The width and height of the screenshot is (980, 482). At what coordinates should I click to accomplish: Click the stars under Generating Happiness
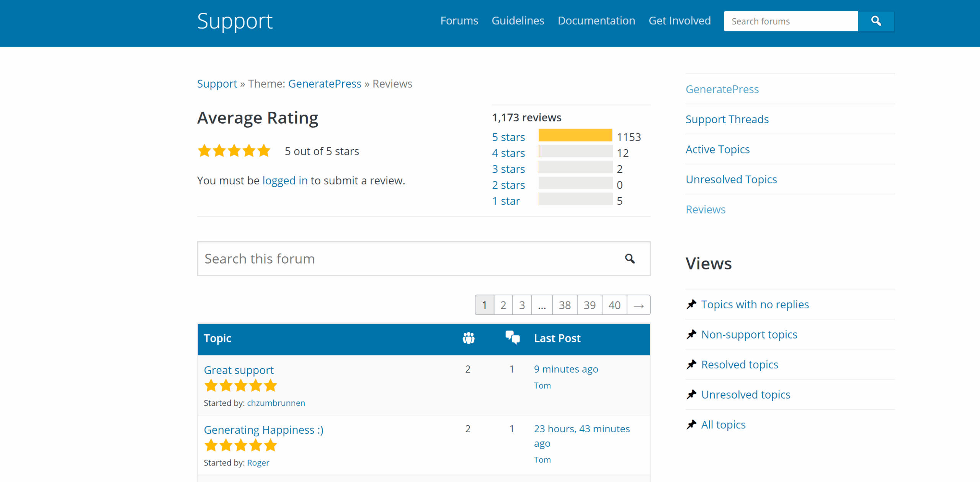(x=240, y=445)
